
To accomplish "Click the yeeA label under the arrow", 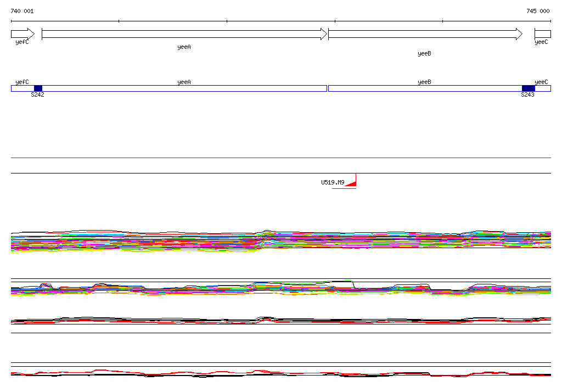I will pos(184,47).
